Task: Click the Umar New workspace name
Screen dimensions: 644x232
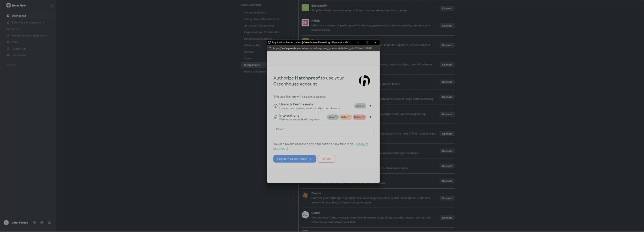Action: (x=19, y=5)
